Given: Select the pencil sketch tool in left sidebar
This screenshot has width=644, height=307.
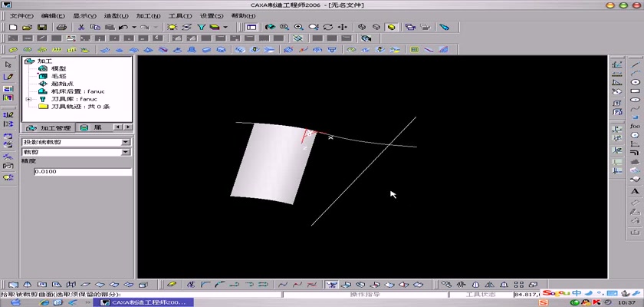Looking at the screenshot, I should click(8, 77).
